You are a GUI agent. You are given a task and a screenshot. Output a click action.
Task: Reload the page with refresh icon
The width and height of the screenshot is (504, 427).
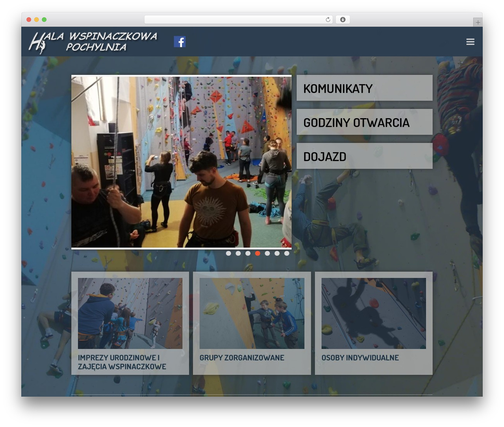tap(328, 20)
